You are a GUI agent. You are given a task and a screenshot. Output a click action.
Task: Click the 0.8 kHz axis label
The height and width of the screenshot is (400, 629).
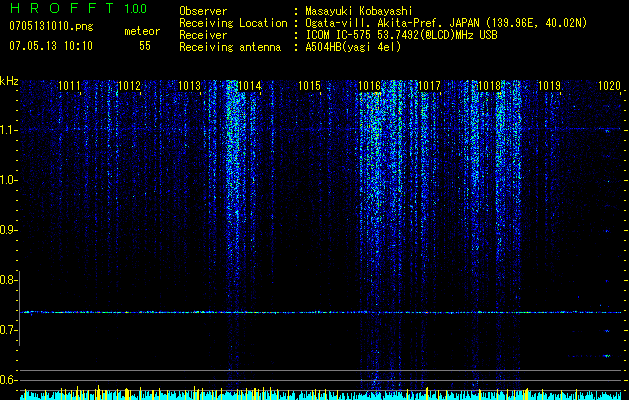pyautogui.click(x=8, y=280)
